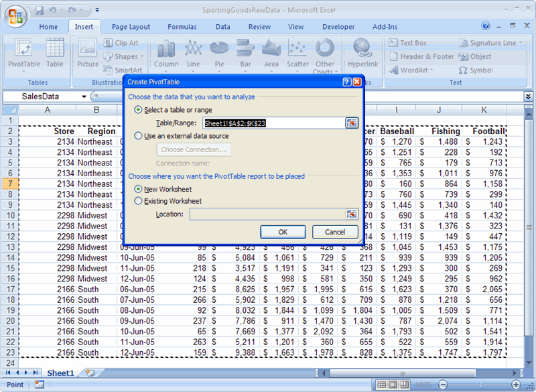Click the Redo icon in Quick Access Toolbar
The image size is (536, 392).
point(72,11)
